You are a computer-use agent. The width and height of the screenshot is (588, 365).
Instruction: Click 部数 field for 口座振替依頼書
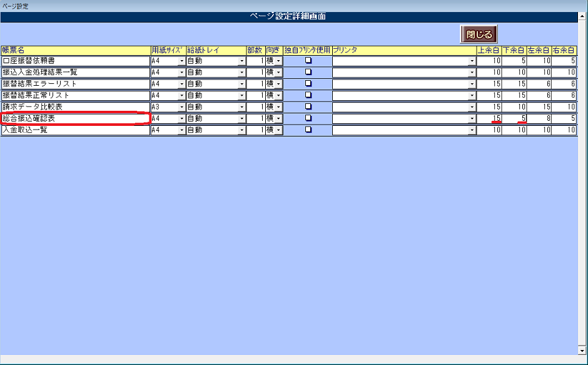(255, 61)
